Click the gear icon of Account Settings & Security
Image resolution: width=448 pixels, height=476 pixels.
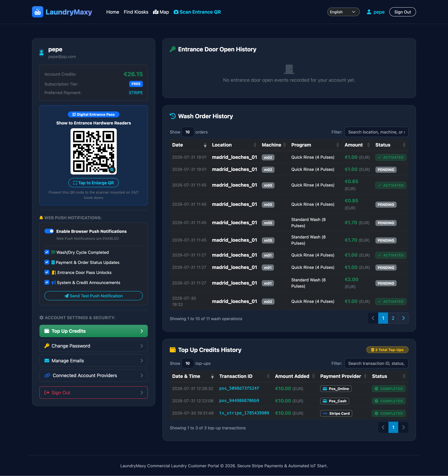pos(41,317)
